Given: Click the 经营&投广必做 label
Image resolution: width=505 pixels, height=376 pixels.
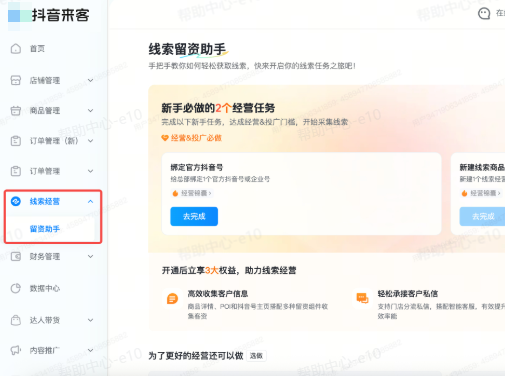Looking at the screenshot, I should point(196,138).
